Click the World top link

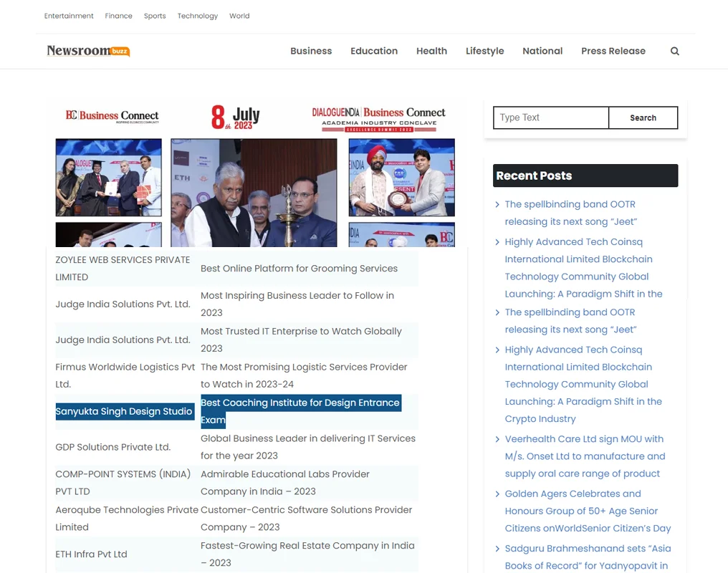coord(239,16)
